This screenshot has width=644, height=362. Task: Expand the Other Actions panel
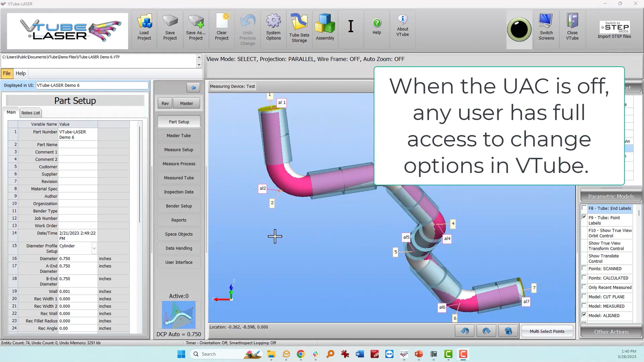(611, 332)
